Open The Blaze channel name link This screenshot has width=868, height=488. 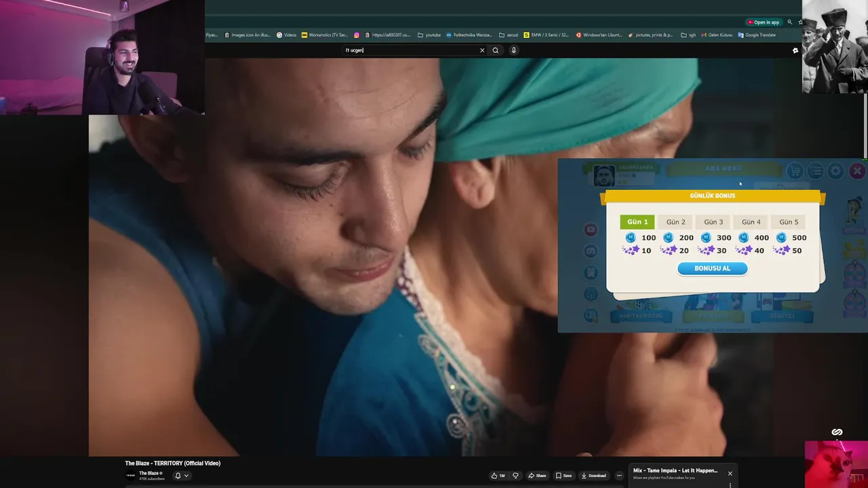click(x=149, y=473)
